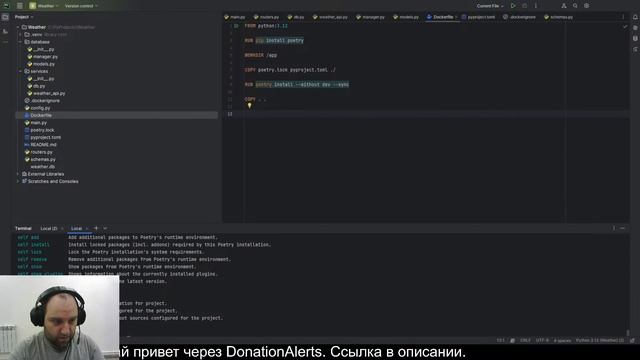Open the run toolbar More actions icon
The height and width of the screenshot is (360, 640).
tap(536, 6)
